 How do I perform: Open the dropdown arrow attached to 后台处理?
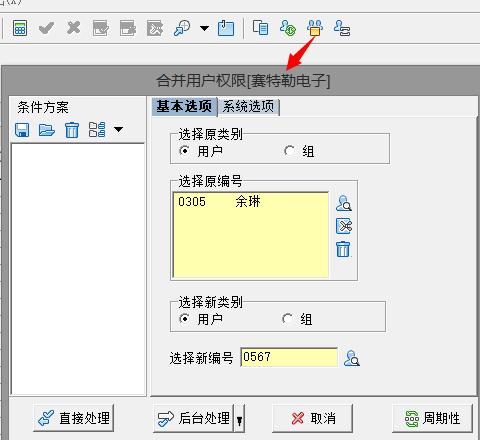(x=239, y=419)
